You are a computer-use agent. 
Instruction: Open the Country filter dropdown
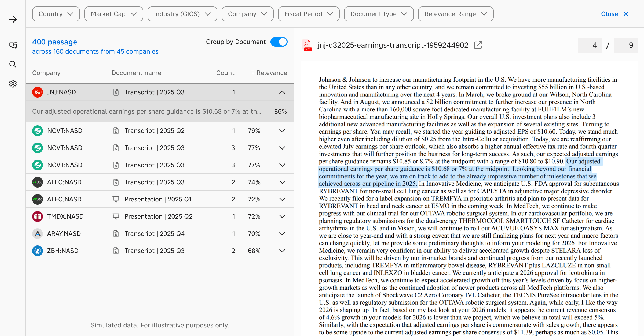click(x=56, y=14)
